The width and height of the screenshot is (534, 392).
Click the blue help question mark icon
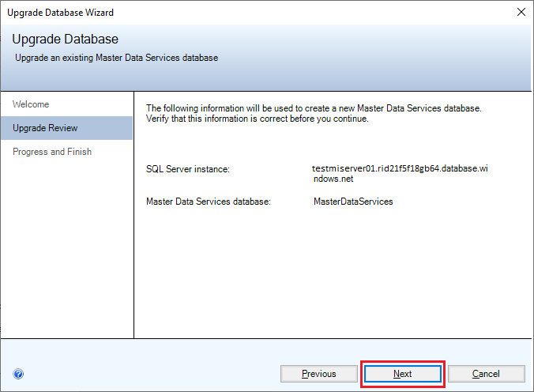coord(18,374)
